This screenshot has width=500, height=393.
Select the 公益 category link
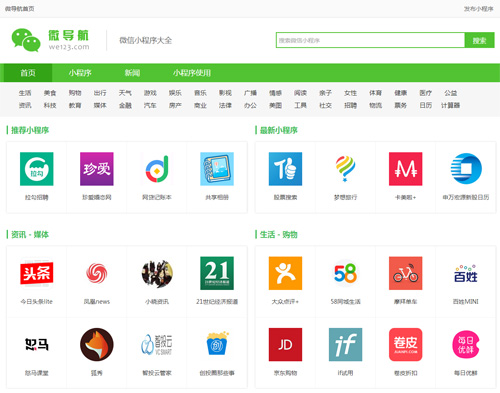(451, 93)
